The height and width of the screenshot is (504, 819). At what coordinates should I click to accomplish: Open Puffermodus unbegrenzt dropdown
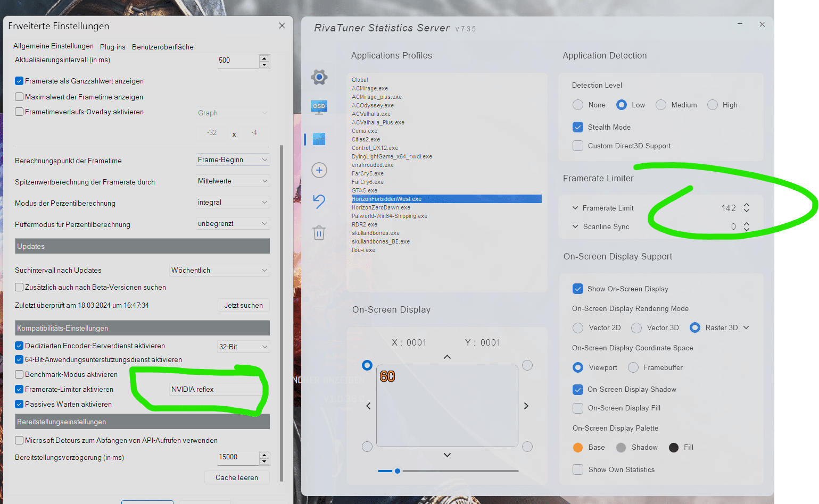pos(233,223)
